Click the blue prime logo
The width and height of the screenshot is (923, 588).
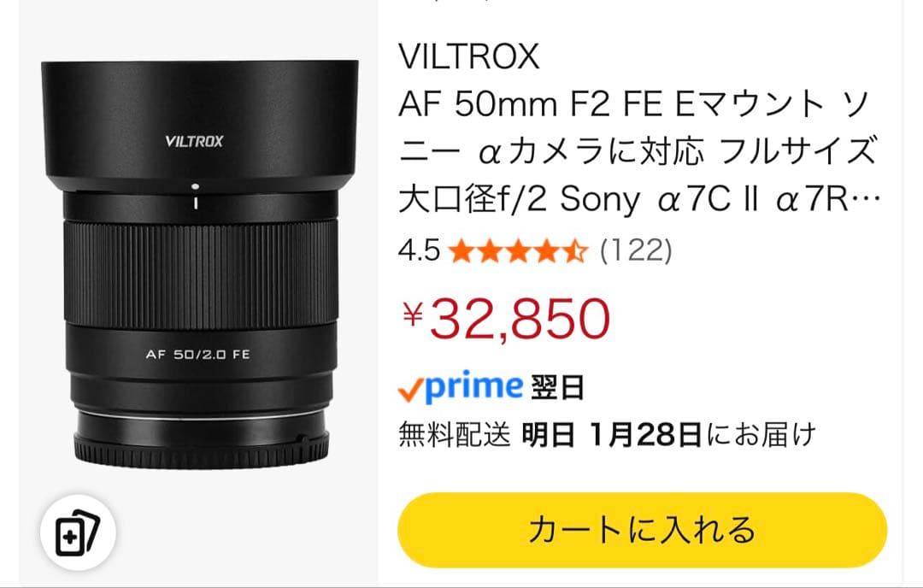coord(473,387)
